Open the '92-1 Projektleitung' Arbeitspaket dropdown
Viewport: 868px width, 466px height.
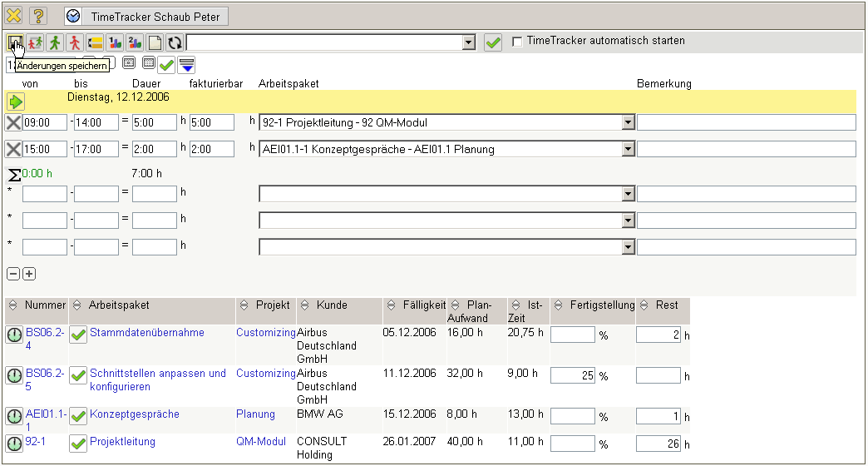coord(628,123)
